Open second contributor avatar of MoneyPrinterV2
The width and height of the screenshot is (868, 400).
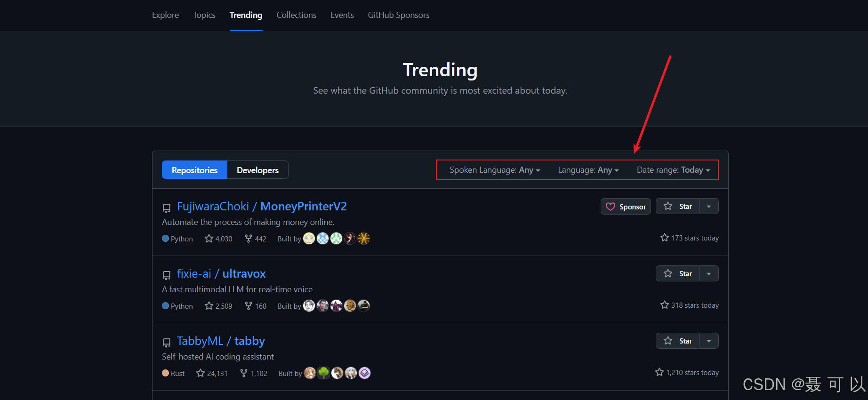(x=322, y=239)
